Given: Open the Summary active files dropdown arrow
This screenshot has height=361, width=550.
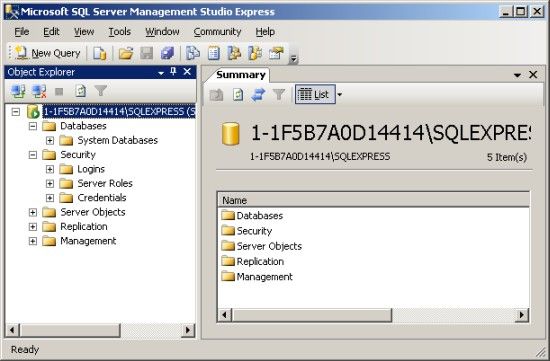Looking at the screenshot, I should point(517,75).
